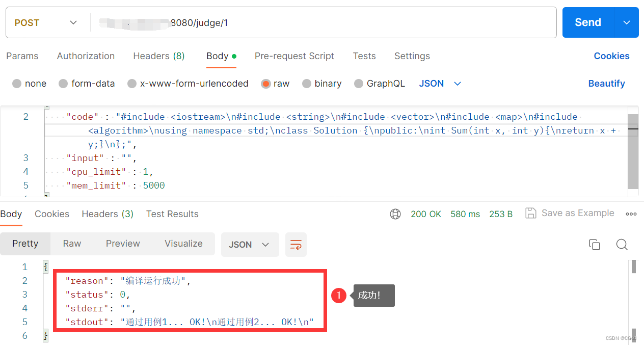Click Save as Example

click(578, 213)
